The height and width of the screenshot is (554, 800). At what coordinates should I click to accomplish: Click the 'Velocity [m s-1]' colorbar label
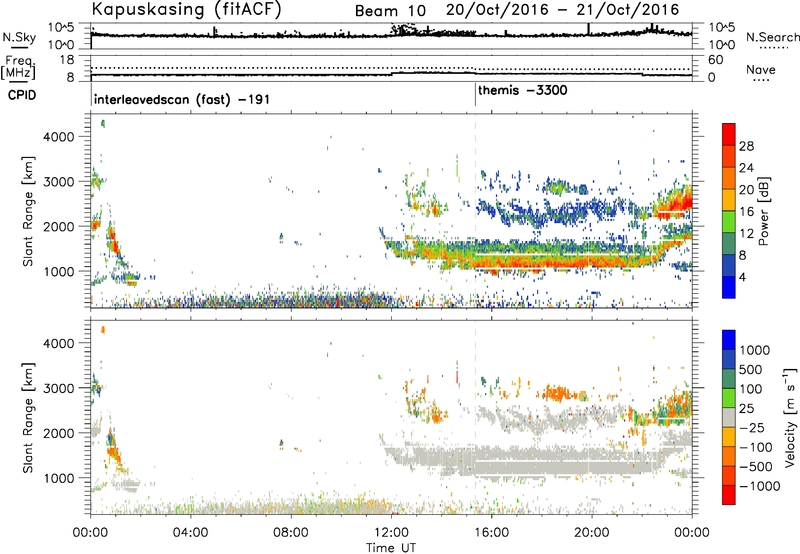pyautogui.click(x=790, y=417)
